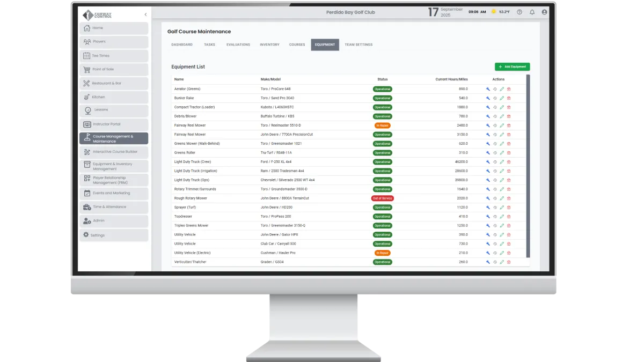
Task: Collapse the sidebar with the chevron arrow
Action: pyautogui.click(x=145, y=14)
